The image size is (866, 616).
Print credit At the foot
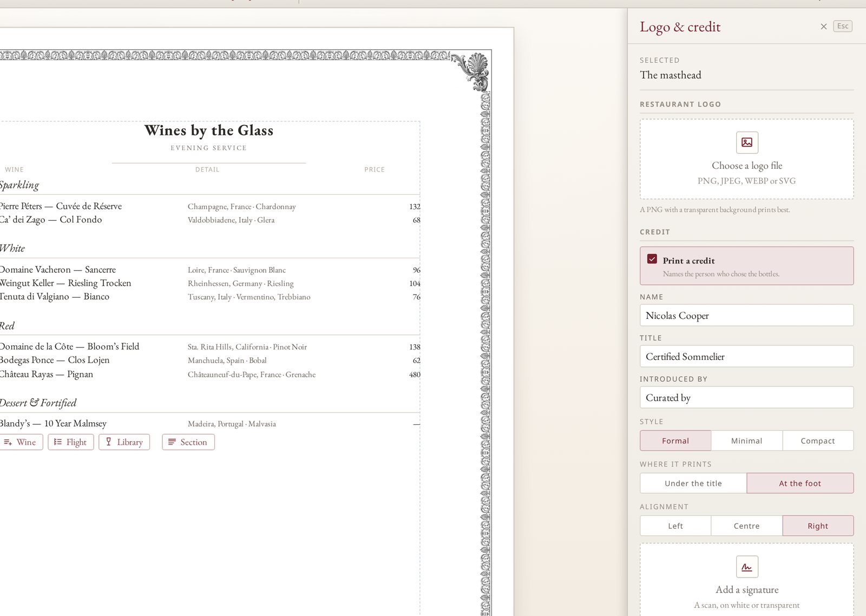click(x=800, y=483)
